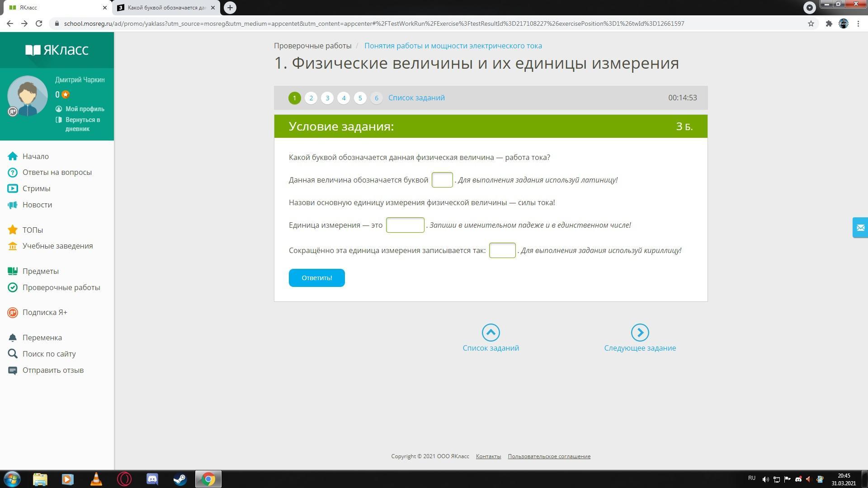Open Список заданий link in task bar
This screenshot has width=868, height=488.
point(416,98)
